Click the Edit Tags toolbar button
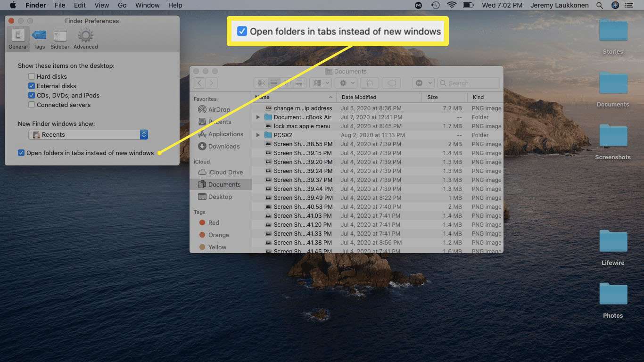This screenshot has width=644, height=362. pos(391,83)
